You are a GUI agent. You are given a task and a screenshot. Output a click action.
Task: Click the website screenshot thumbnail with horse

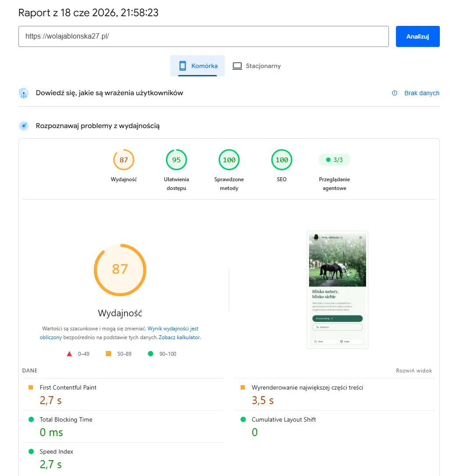point(338,290)
